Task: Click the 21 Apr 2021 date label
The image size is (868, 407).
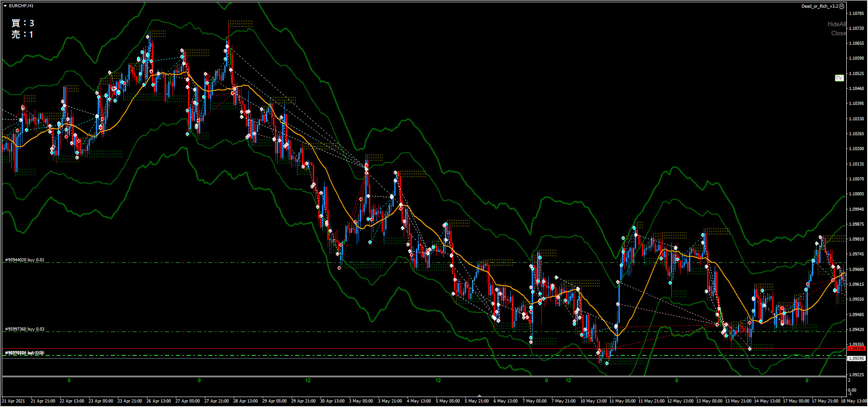Action: pos(14,401)
